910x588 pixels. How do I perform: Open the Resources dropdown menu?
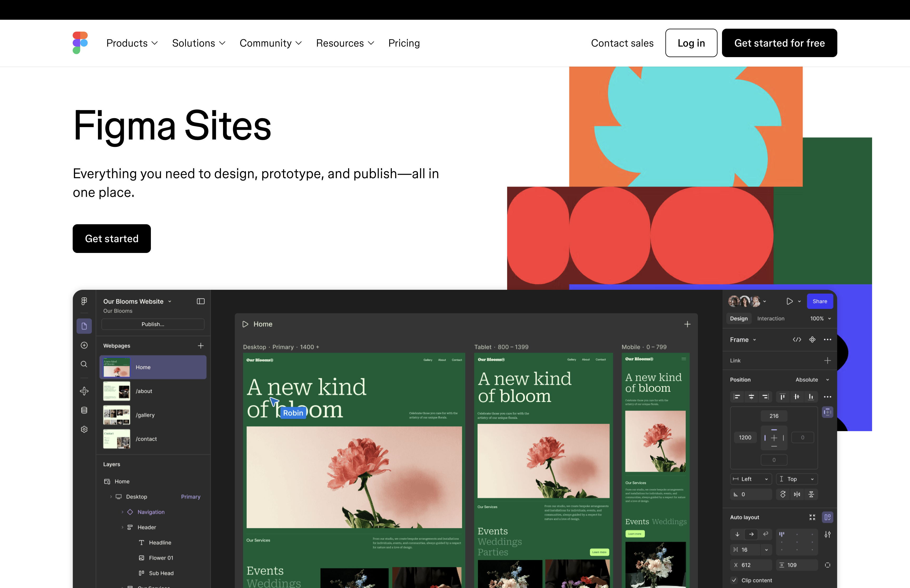point(345,43)
